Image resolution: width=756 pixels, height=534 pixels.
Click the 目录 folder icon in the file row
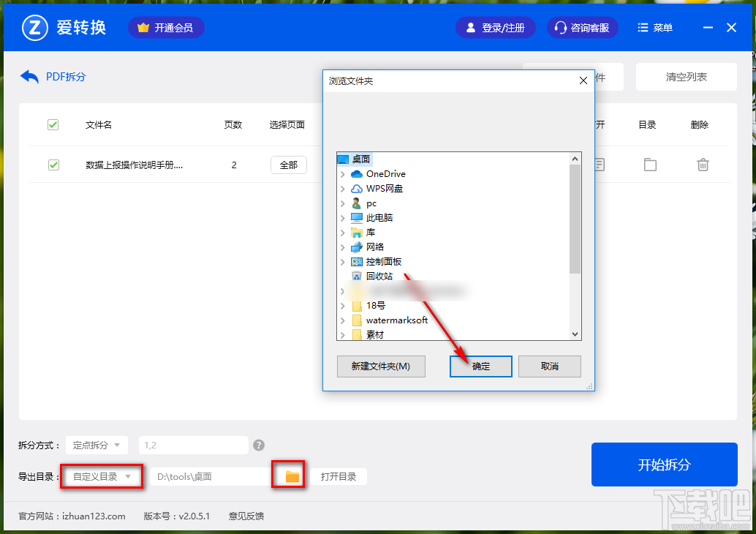650,165
